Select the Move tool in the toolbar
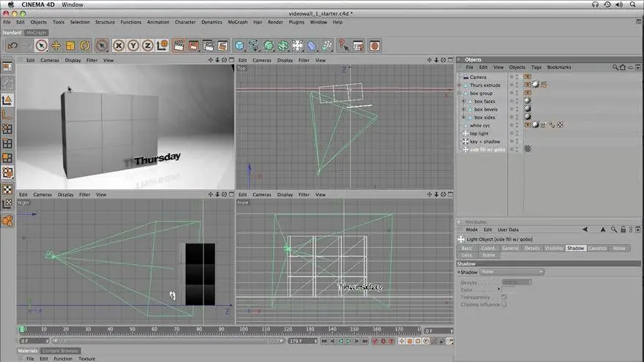This screenshot has height=362, width=644. point(56,45)
